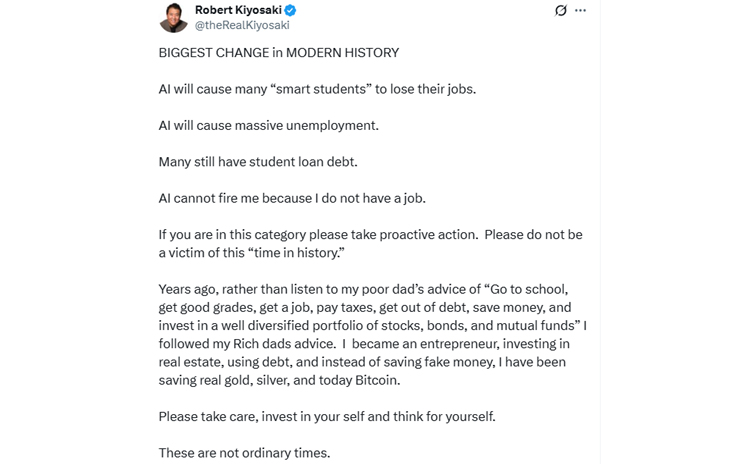Click the Grok explain-post icon
The width and height of the screenshot is (756, 465).
tap(561, 10)
